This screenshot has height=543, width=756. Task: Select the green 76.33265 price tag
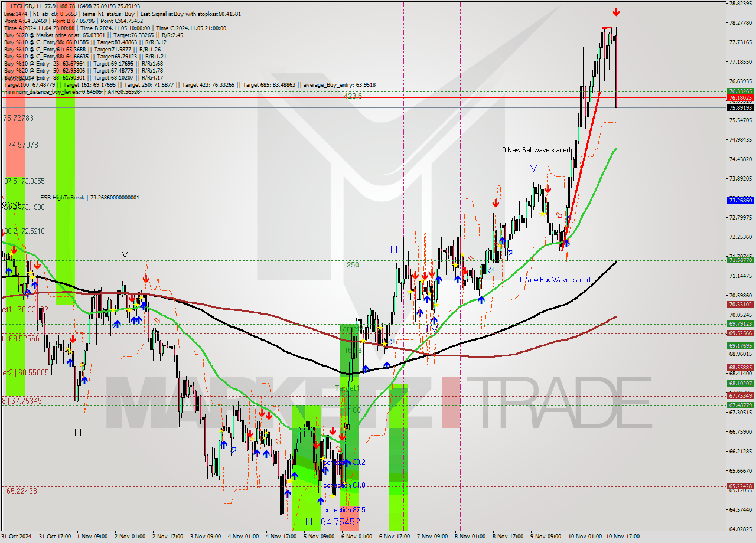(741, 91)
